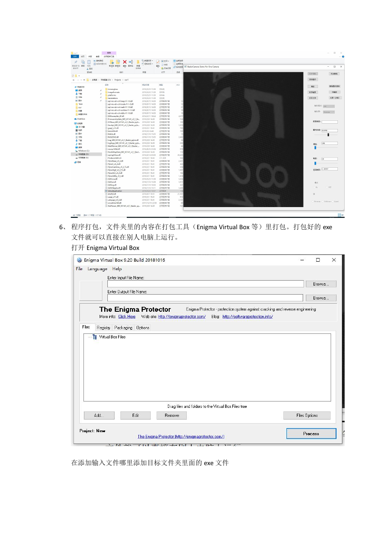Switch to the Registry tab
This screenshot has height=554, width=392.
pyautogui.click(x=103, y=328)
